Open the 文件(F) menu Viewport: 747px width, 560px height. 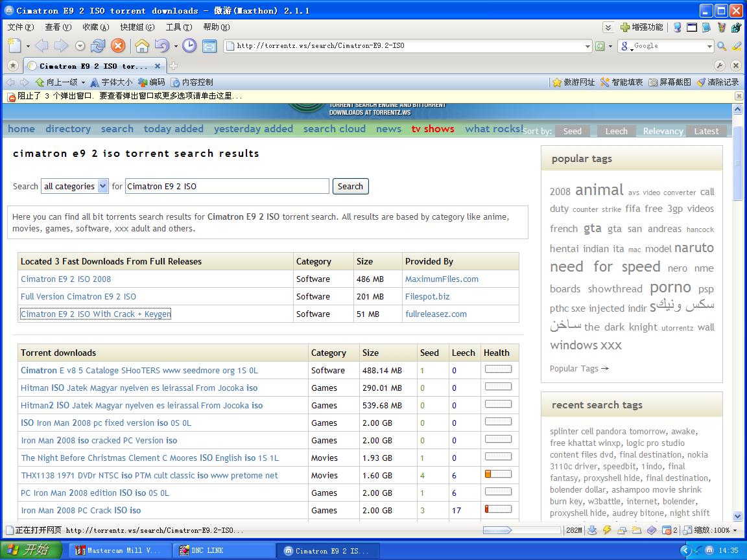coord(21,27)
